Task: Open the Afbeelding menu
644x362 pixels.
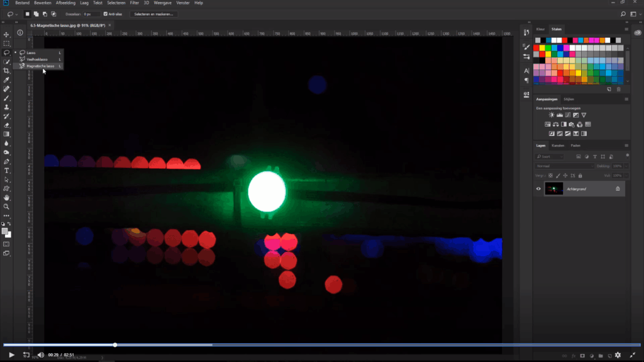Action: coord(65,3)
